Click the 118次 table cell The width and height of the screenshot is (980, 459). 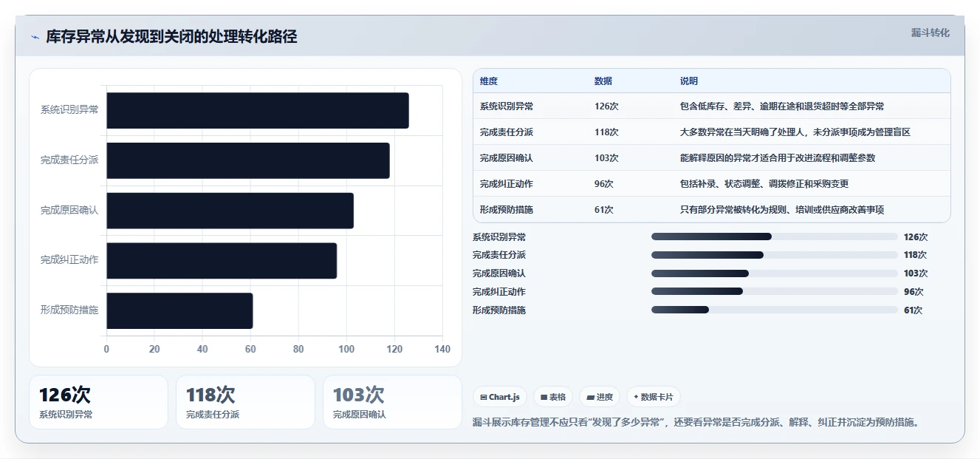[606, 132]
